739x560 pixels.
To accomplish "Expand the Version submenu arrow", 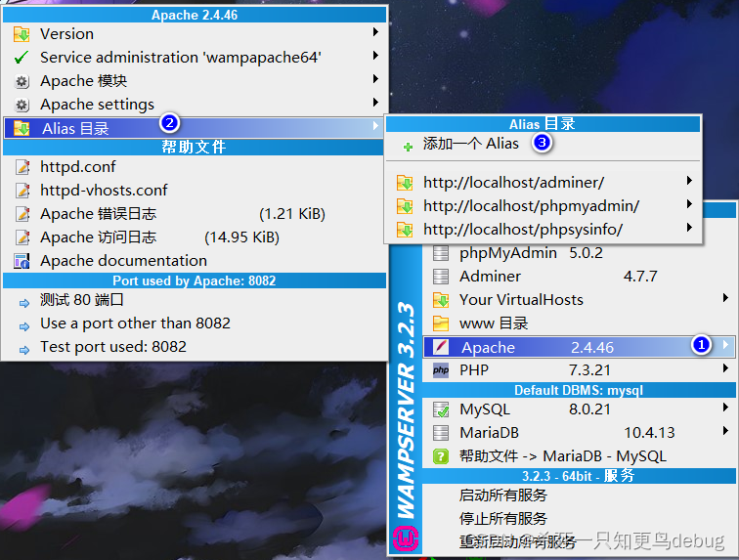I will click(x=375, y=32).
